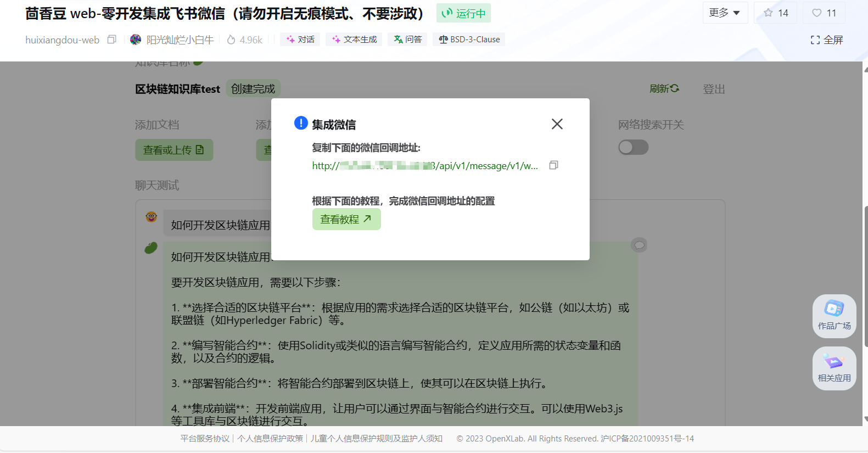Enter fullscreen with 全屏 button

(826, 40)
